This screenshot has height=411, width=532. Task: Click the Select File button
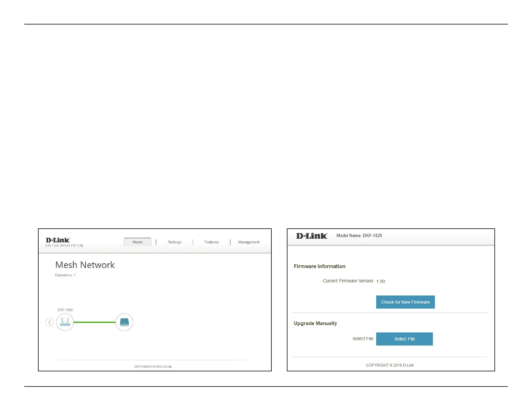[x=404, y=339]
